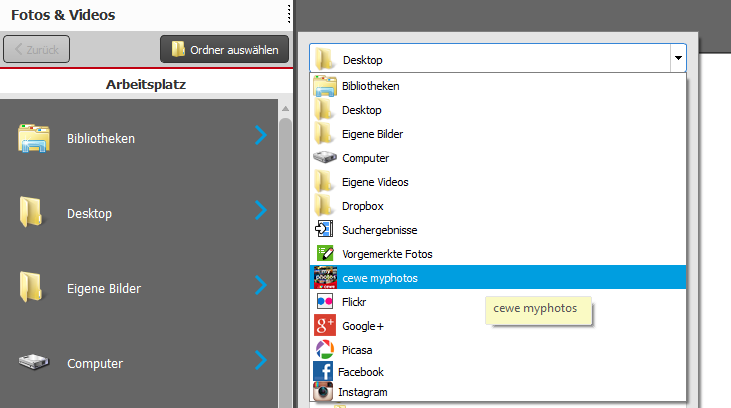Click the Arbeitsplatz panel scrollbar thumb
The height and width of the screenshot is (408, 731).
(285, 261)
